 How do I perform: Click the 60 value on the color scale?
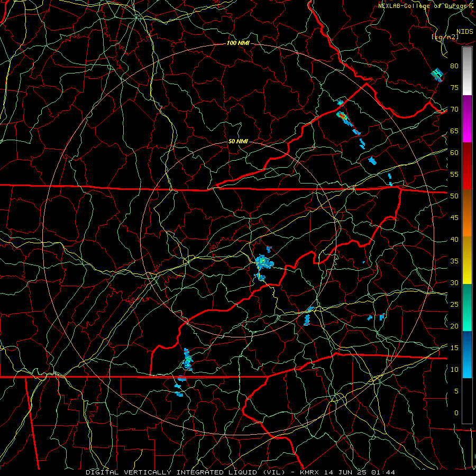point(454,153)
